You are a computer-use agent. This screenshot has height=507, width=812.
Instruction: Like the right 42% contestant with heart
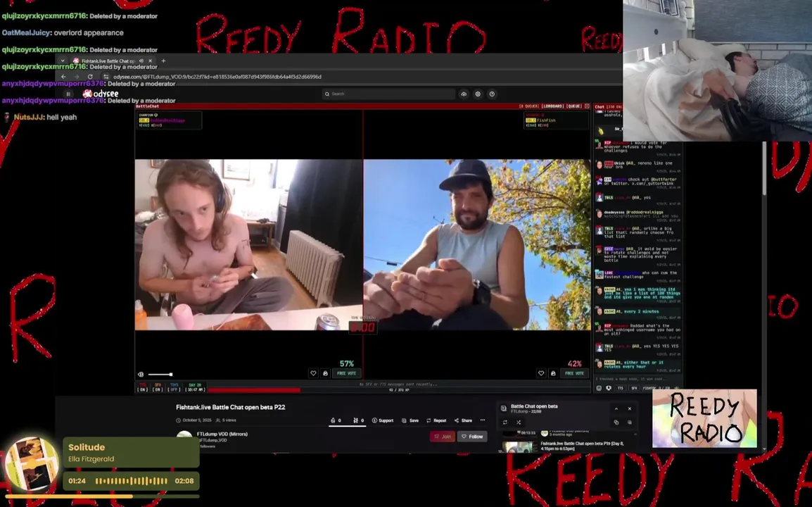tap(541, 373)
